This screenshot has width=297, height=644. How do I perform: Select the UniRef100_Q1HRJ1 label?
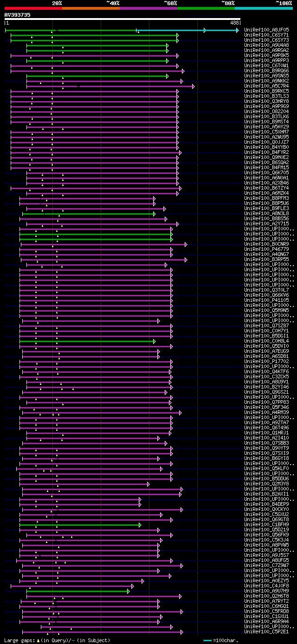point(266,433)
